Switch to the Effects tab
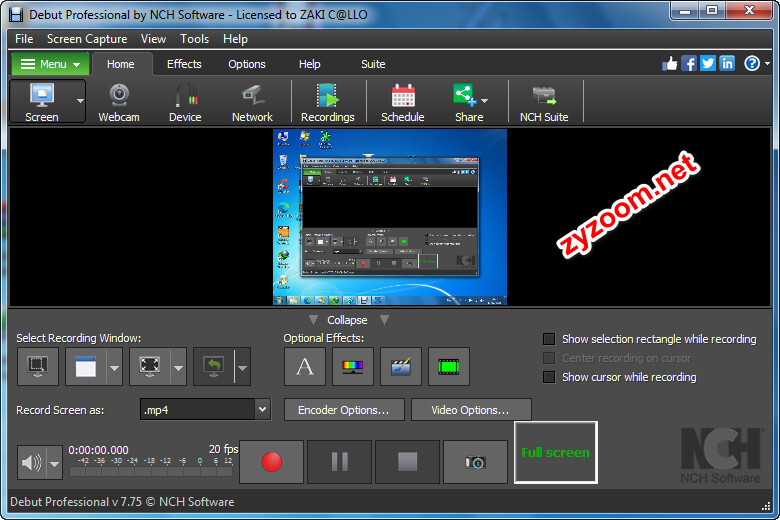This screenshot has width=780, height=520. click(x=184, y=64)
